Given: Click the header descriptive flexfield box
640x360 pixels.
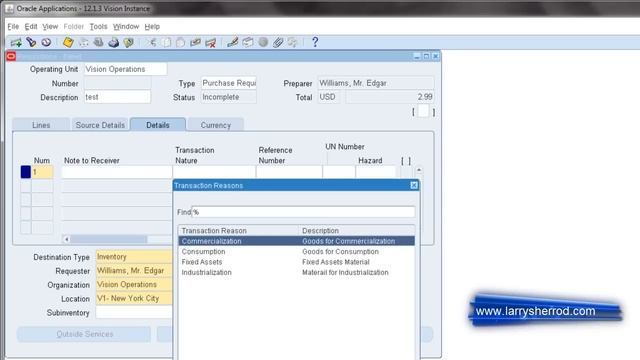Looking at the screenshot, I should [423, 111].
